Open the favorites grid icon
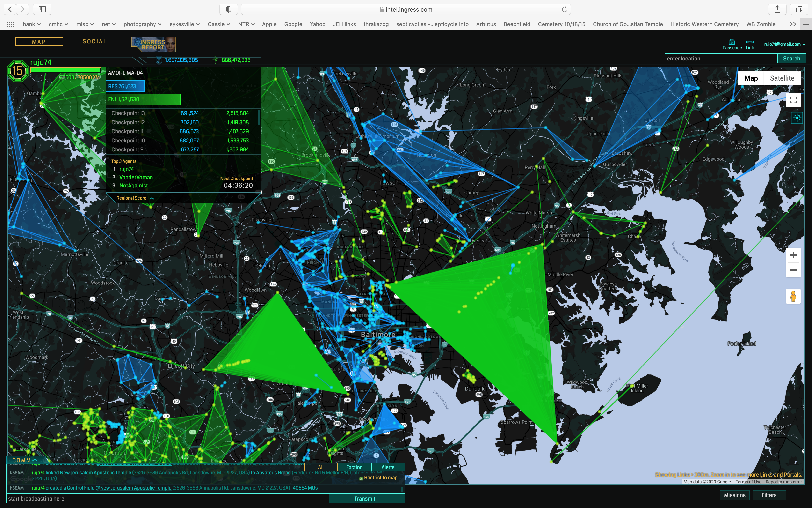812x508 pixels. pos(11,24)
